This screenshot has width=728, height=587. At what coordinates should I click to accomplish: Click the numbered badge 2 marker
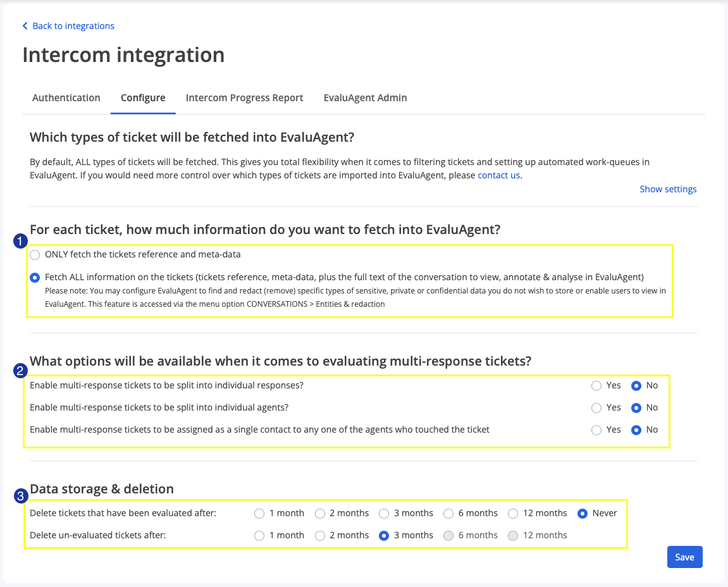pyautogui.click(x=19, y=372)
